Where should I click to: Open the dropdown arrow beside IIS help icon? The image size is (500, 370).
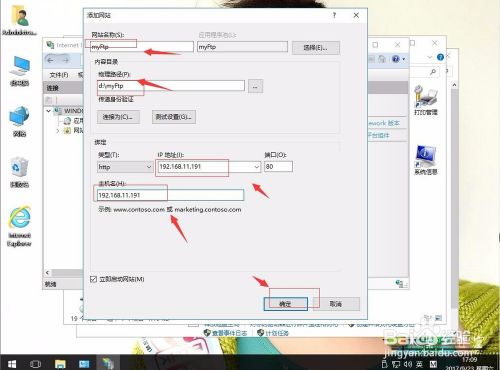pyautogui.click(x=404, y=59)
